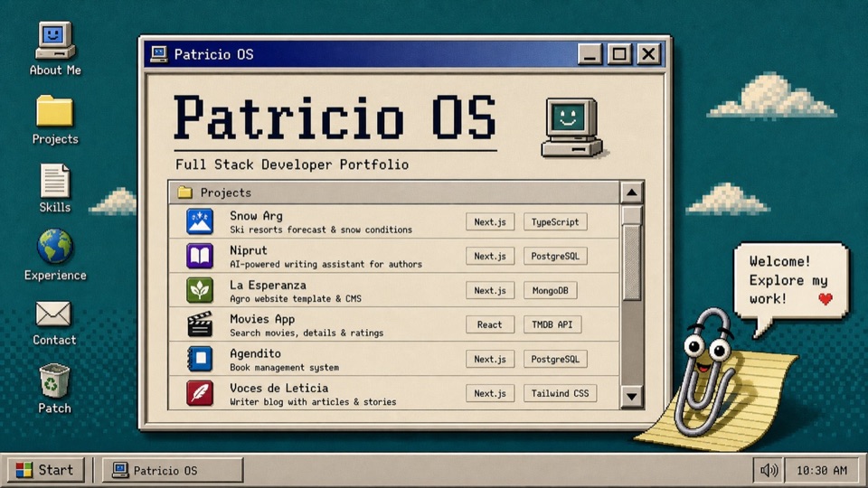The height and width of the screenshot is (488, 868).
Task: Click 'Search movies, details & ratings' text
Action: 307,333
